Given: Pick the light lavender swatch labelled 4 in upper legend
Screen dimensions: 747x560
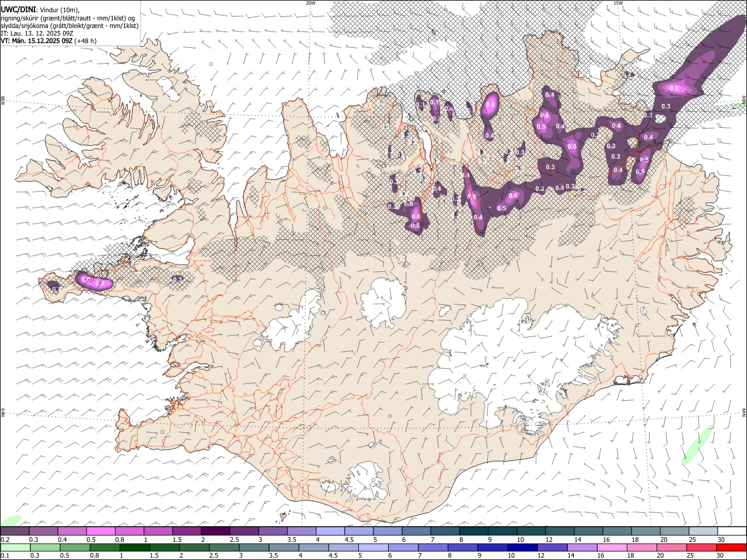Looking at the screenshot, I should [x=330, y=531].
